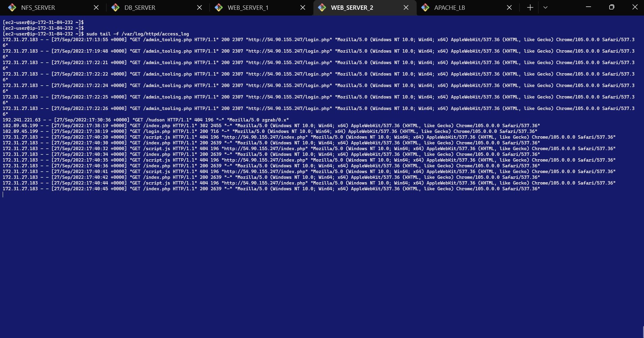Click the log entry timestamped 17:13:55
Viewport: 644px width, 338px height.
[x=319, y=43]
